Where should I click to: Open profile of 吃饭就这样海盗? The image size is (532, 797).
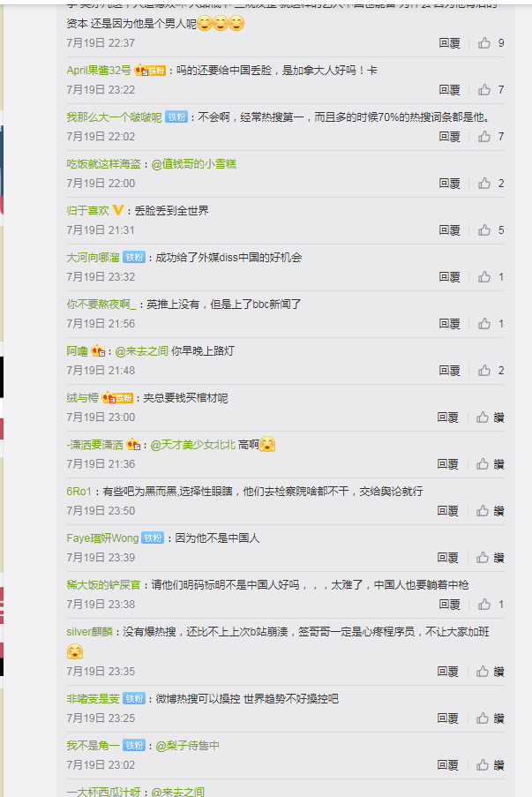(103, 163)
